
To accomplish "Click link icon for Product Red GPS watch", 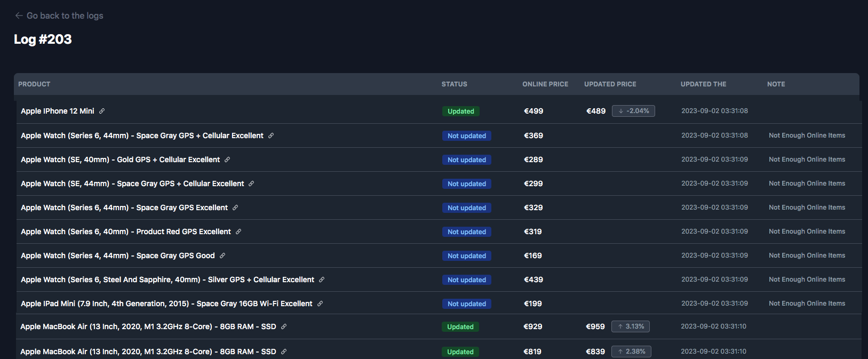I will coord(238,232).
